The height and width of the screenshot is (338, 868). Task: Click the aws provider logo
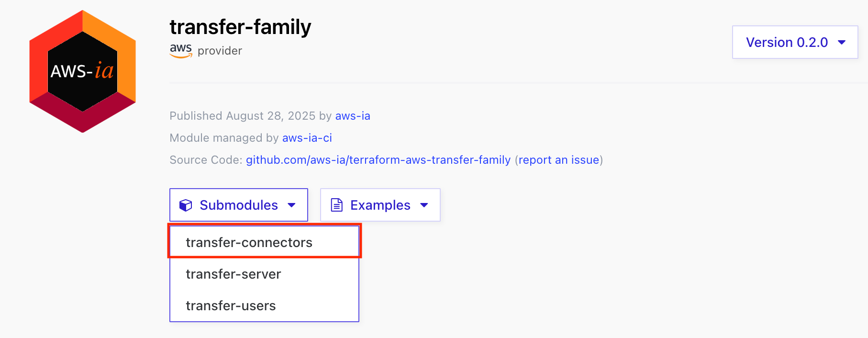[181, 50]
